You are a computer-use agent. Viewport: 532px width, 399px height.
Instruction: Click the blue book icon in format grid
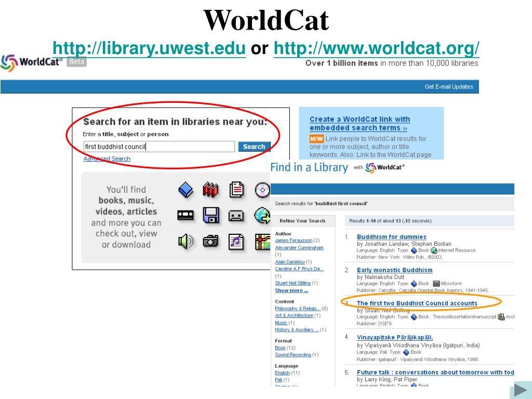(185, 190)
